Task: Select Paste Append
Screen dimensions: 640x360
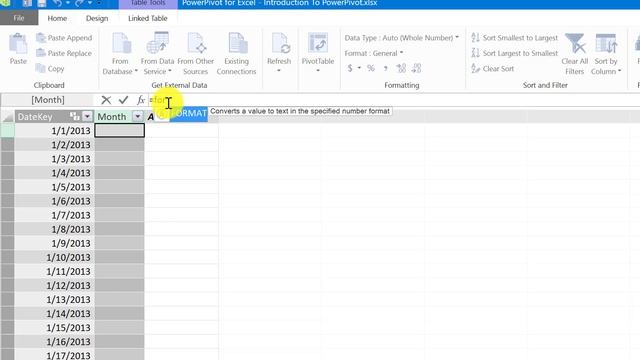Action: click(x=64, y=38)
